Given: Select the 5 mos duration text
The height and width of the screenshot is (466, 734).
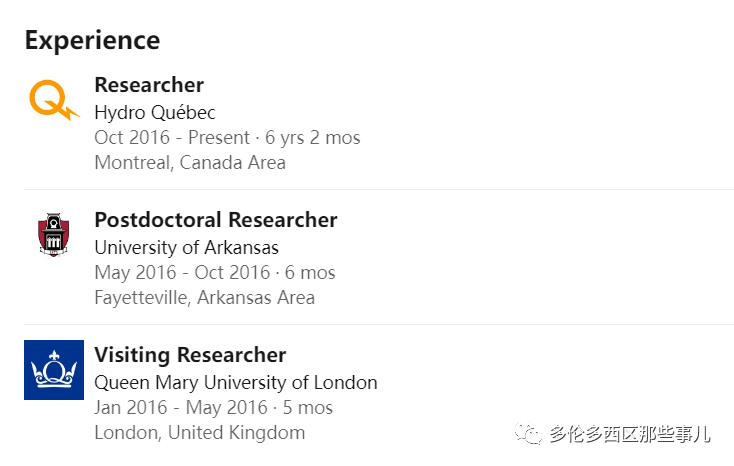Looking at the screenshot, I should [306, 408].
